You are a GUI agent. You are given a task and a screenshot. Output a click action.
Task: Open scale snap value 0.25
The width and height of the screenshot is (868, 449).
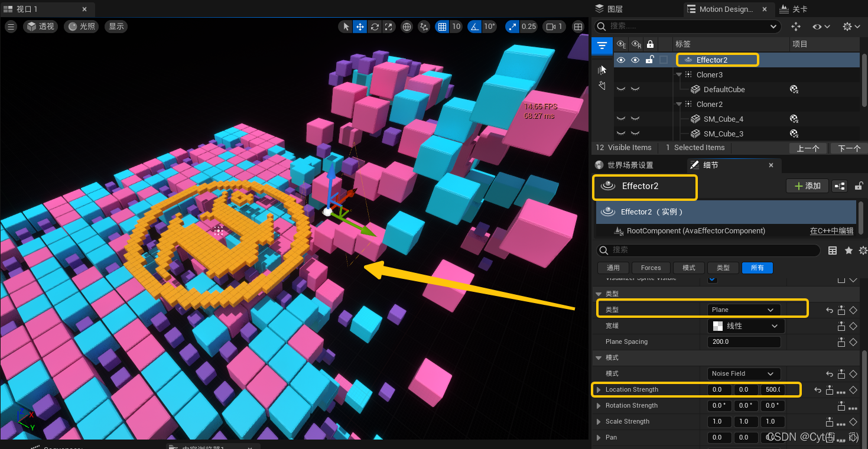point(529,27)
